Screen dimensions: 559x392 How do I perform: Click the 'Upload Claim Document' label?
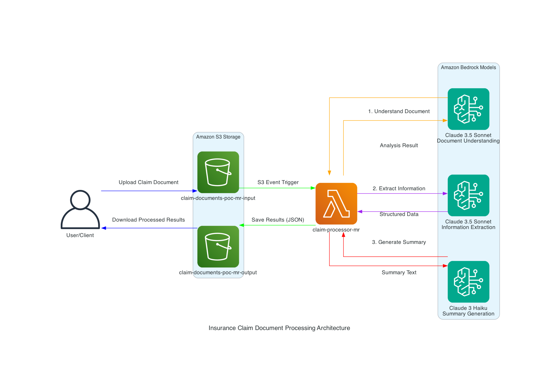[x=148, y=183]
